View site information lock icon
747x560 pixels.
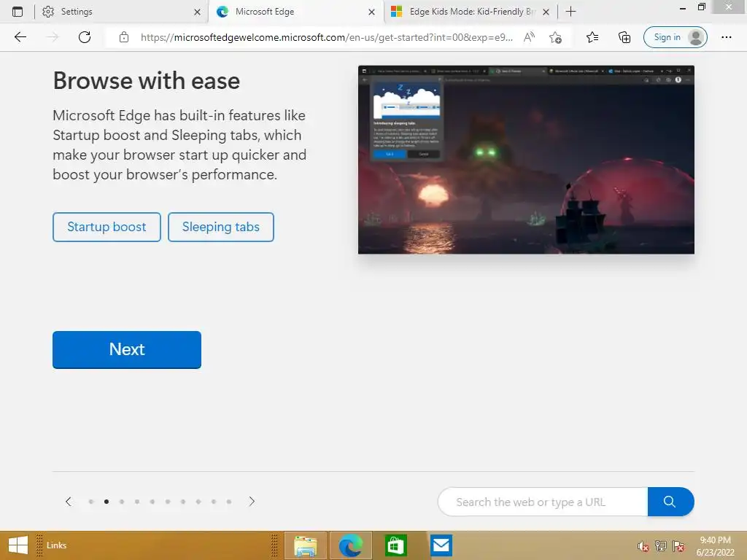pos(124,37)
